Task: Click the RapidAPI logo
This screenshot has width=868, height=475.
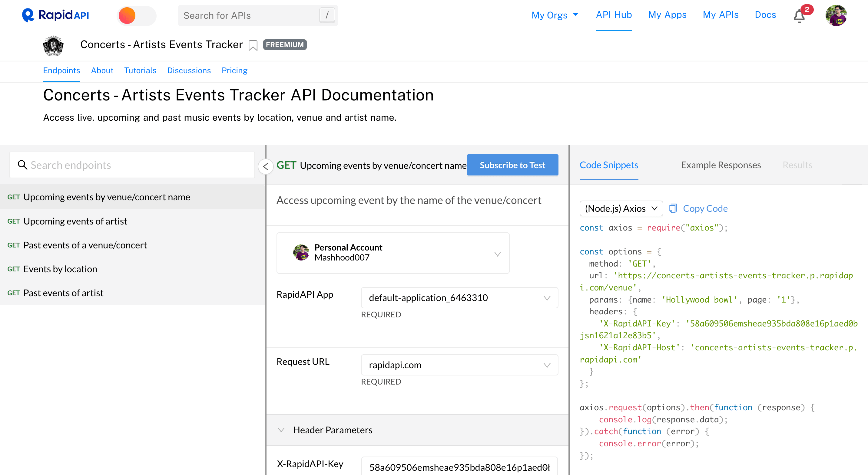Action: pyautogui.click(x=56, y=15)
